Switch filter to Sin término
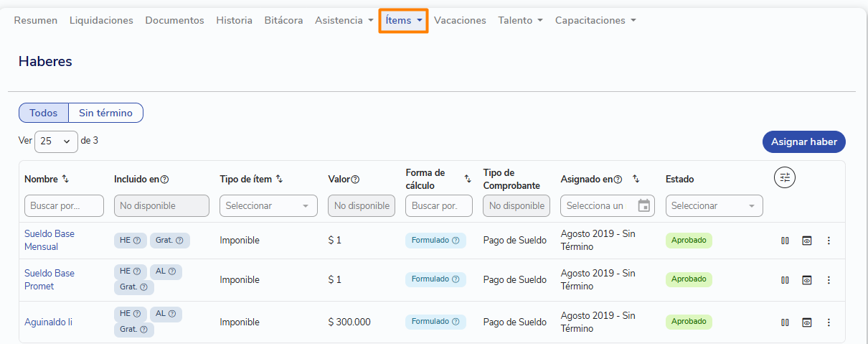The height and width of the screenshot is (344, 868). (105, 113)
